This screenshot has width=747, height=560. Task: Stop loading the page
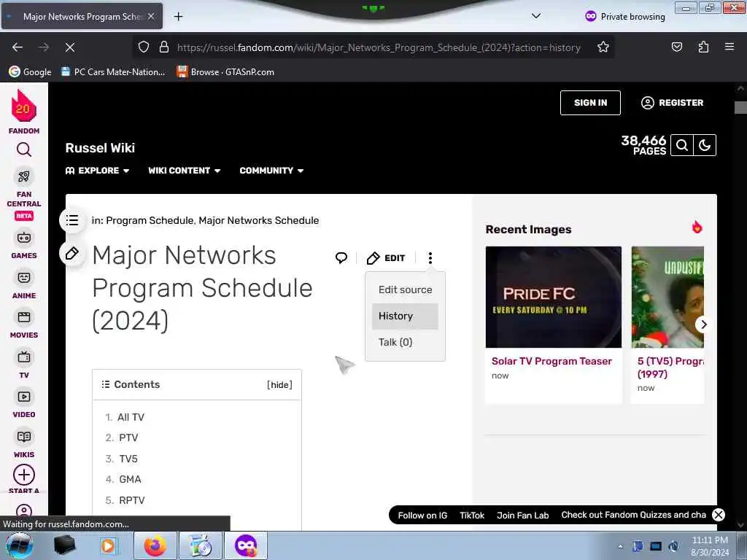[70, 47]
